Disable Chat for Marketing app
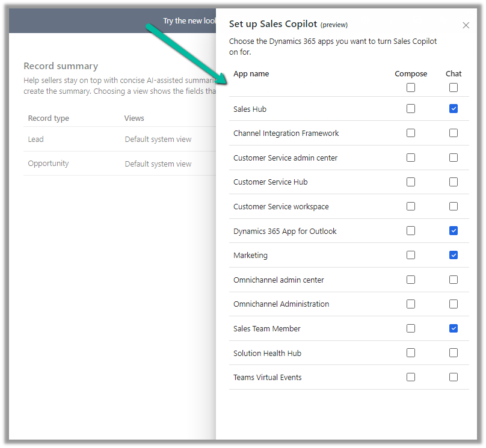 pos(454,255)
